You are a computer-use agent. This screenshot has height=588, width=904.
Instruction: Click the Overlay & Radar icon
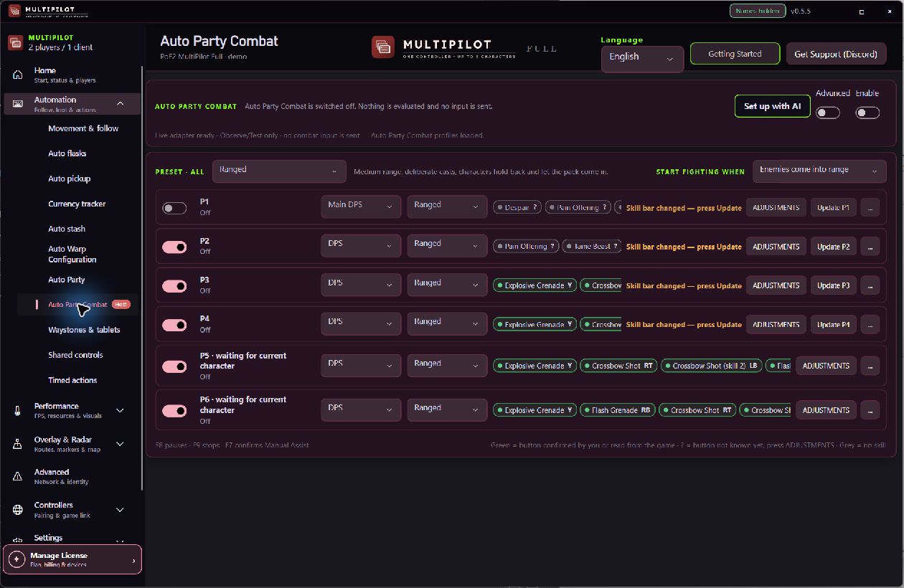click(x=18, y=445)
